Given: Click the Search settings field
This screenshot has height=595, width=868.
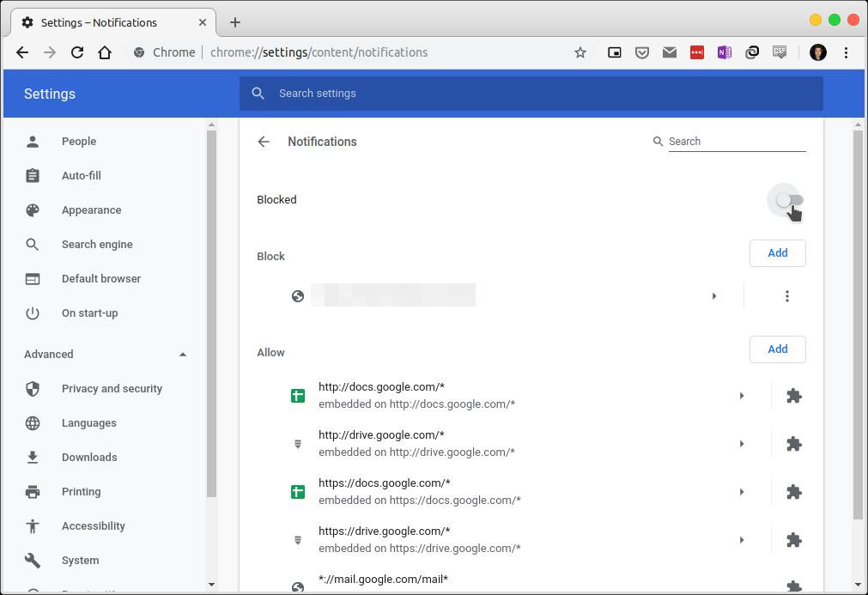Looking at the screenshot, I should click(x=530, y=93).
